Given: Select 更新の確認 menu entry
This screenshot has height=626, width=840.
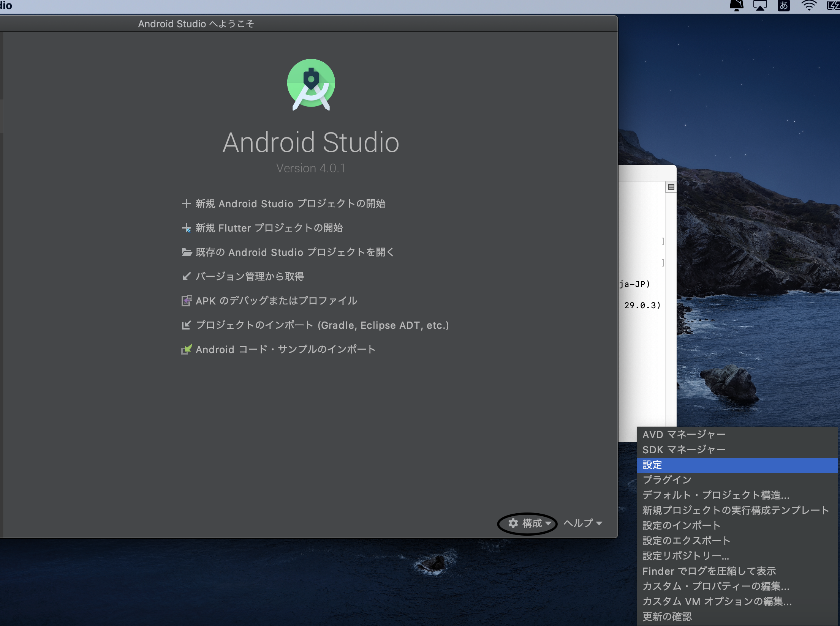Looking at the screenshot, I should pos(737,617).
